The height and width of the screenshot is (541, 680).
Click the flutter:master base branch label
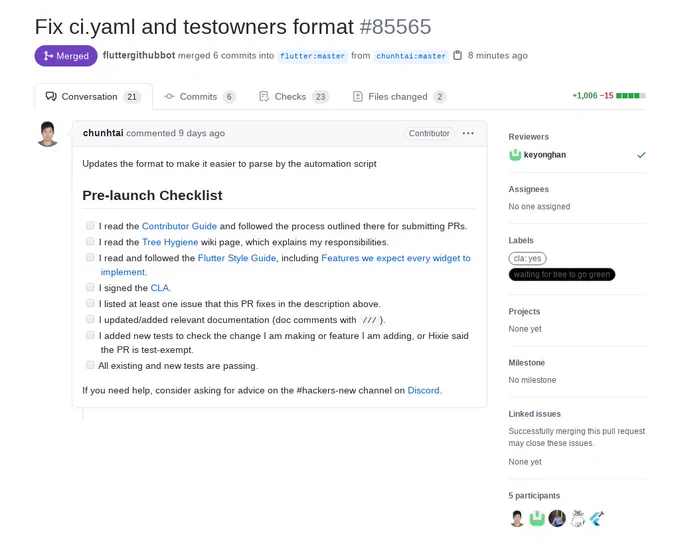312,56
